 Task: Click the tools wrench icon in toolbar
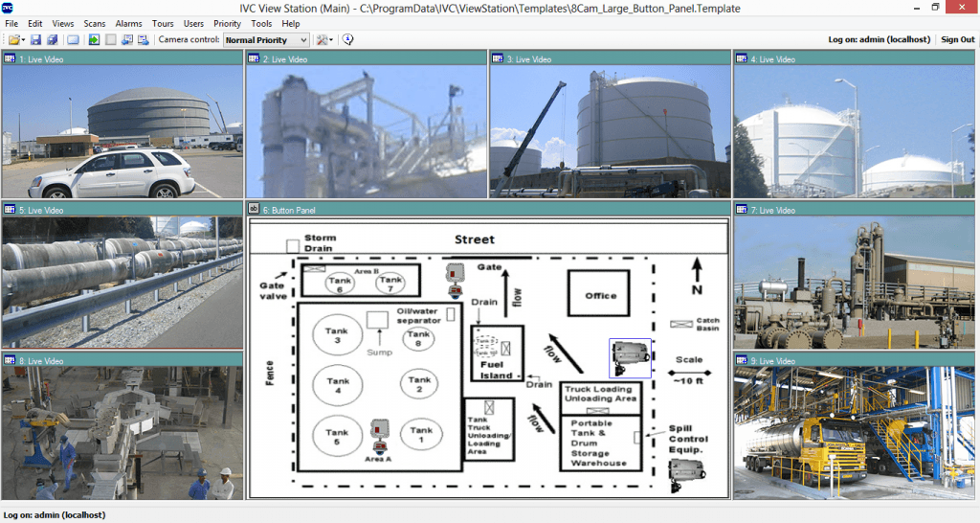(x=322, y=40)
